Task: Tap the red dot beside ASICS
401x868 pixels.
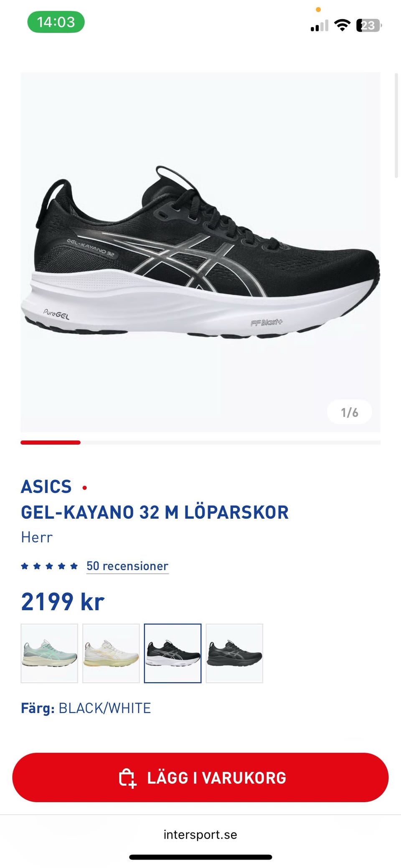Action: tap(85, 487)
